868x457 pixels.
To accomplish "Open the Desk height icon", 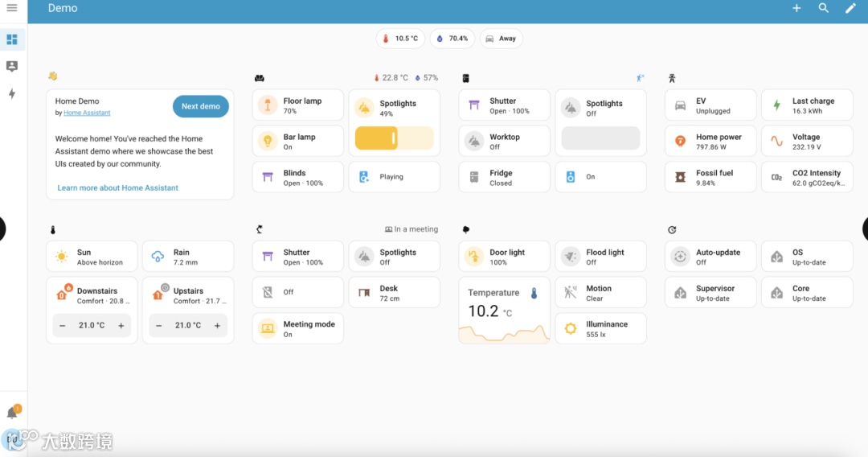I will pos(364,293).
